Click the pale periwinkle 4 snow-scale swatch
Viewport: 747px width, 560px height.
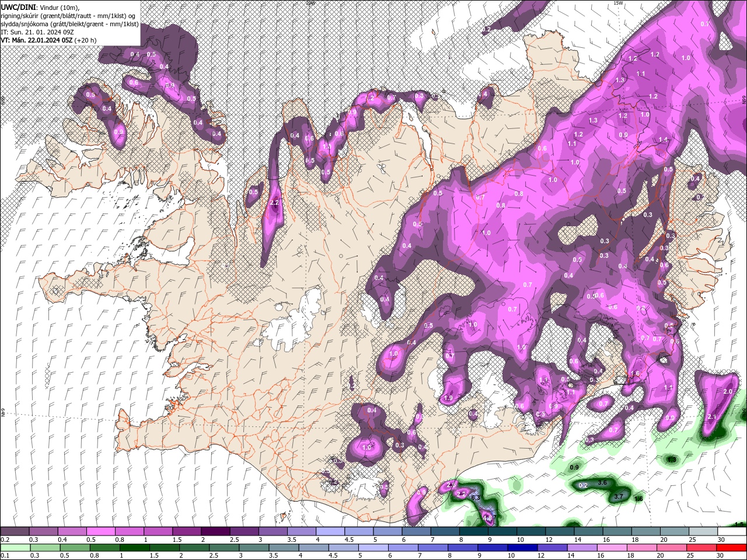point(330,531)
